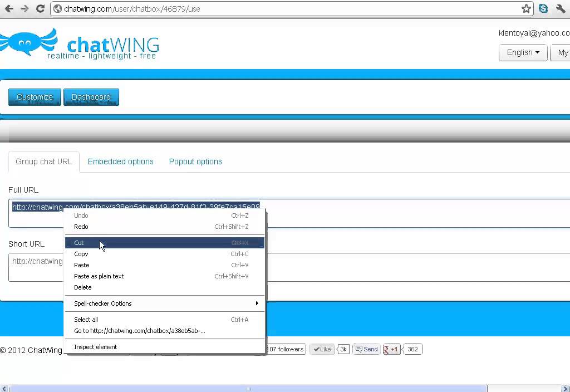Bookmark this page with the star icon
This screenshot has height=392, width=570.
click(526, 9)
